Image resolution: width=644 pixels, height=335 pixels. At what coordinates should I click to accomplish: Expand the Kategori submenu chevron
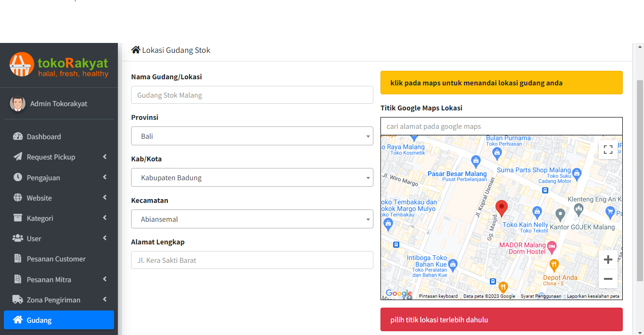[105, 218]
